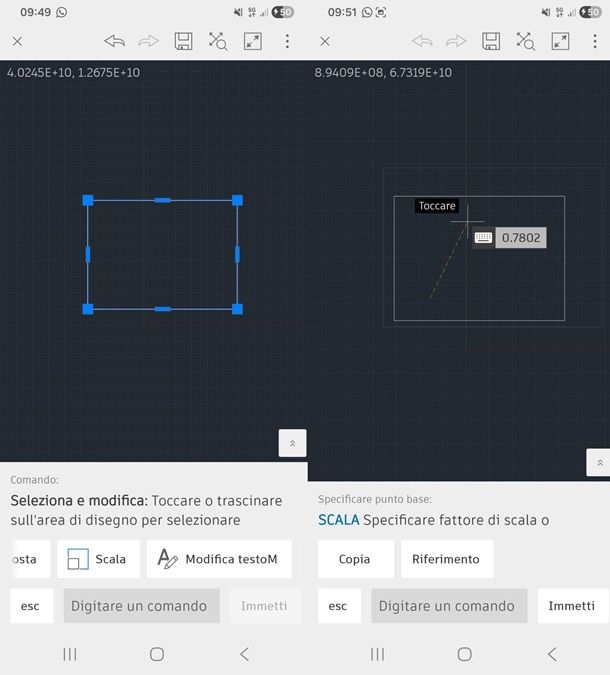Tap Android back button in right screen
610x675 pixels.
click(552, 654)
